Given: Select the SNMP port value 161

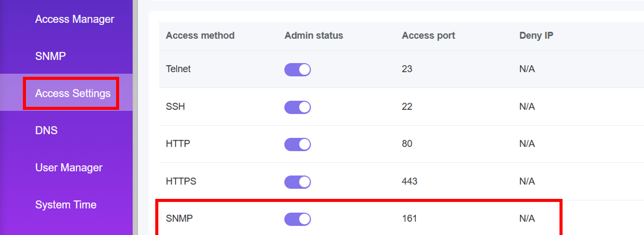Looking at the screenshot, I should click(409, 219).
